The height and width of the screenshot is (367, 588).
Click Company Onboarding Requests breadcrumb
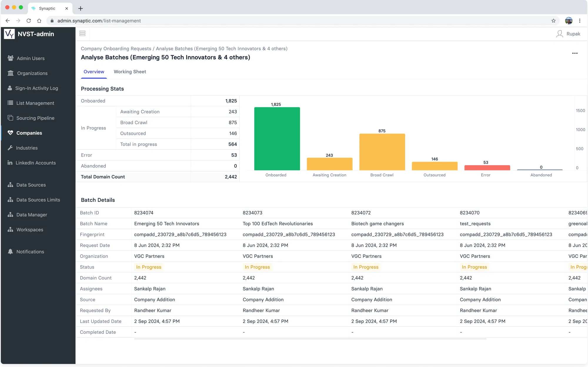pyautogui.click(x=116, y=48)
